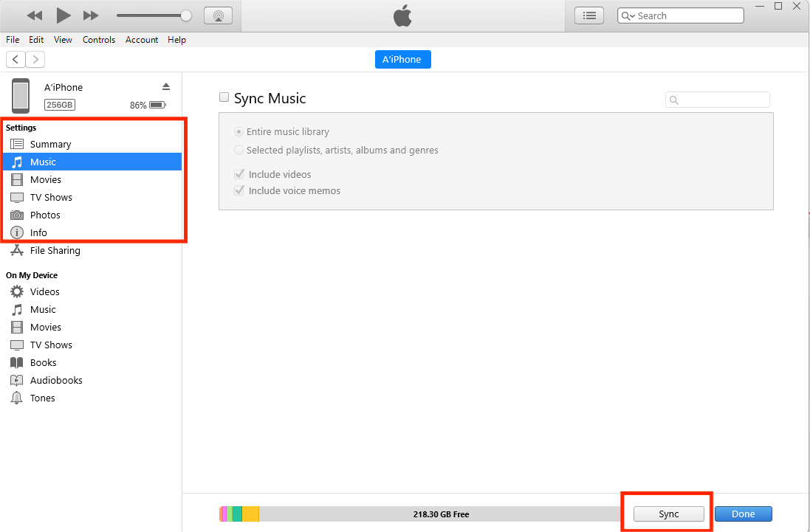Click the storage usage bar

coord(420,514)
